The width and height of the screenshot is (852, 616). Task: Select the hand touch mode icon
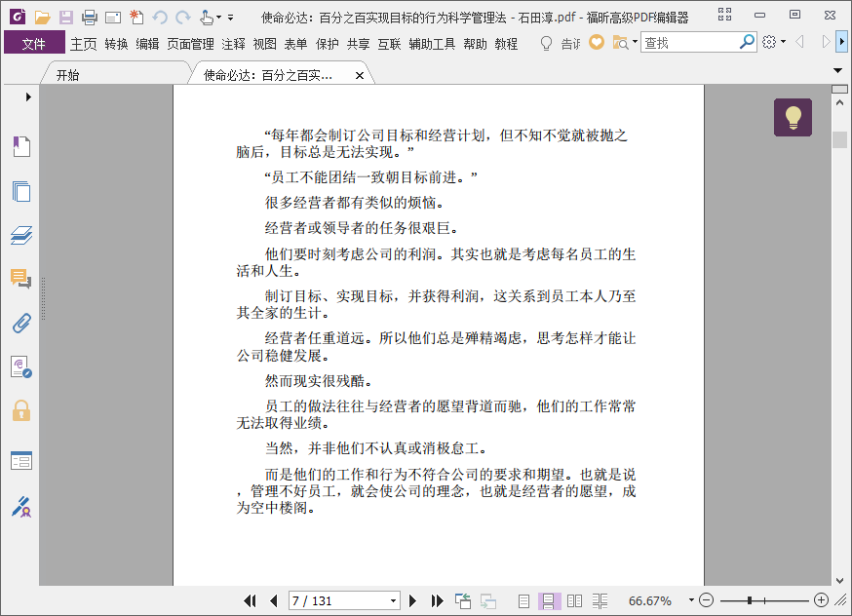point(206,18)
